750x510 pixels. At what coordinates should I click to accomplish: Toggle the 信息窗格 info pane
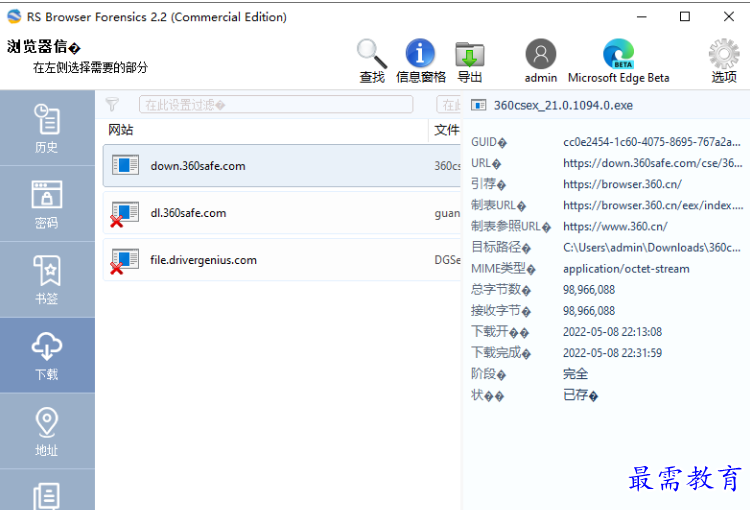(x=420, y=61)
